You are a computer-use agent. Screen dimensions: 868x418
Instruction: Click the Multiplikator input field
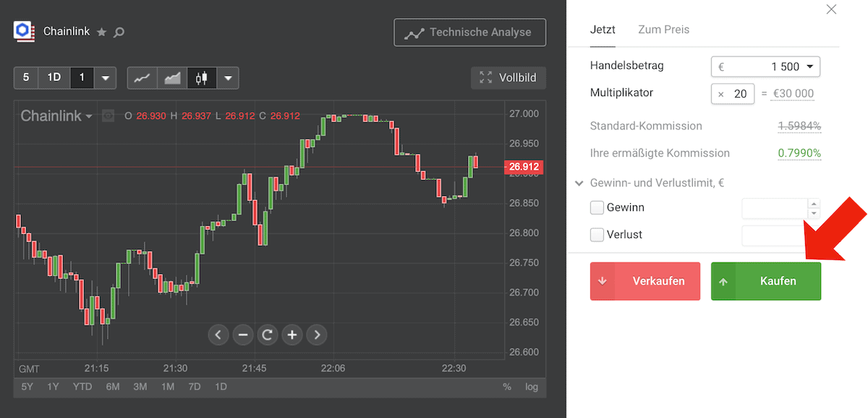click(733, 94)
